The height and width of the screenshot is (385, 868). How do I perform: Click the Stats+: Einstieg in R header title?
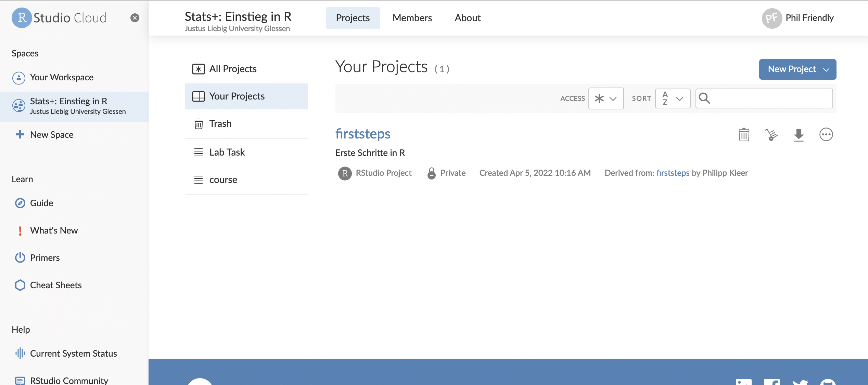click(238, 17)
